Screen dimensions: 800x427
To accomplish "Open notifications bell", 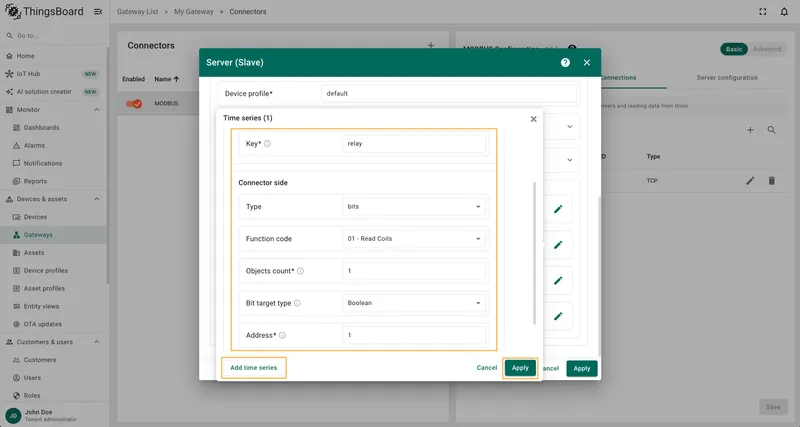I will coord(784,11).
